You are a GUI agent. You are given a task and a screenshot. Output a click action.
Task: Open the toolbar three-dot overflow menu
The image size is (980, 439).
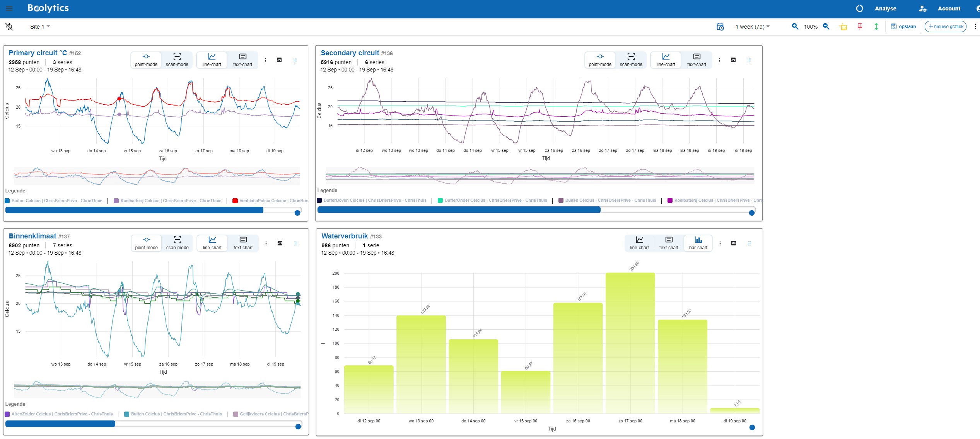coord(975,27)
